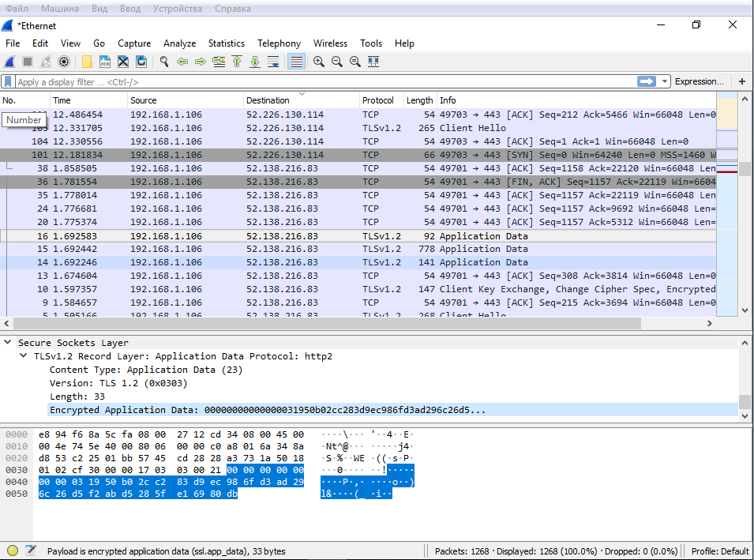Go to specified packet icon
Screen dimensions: 754x560
(x=219, y=62)
